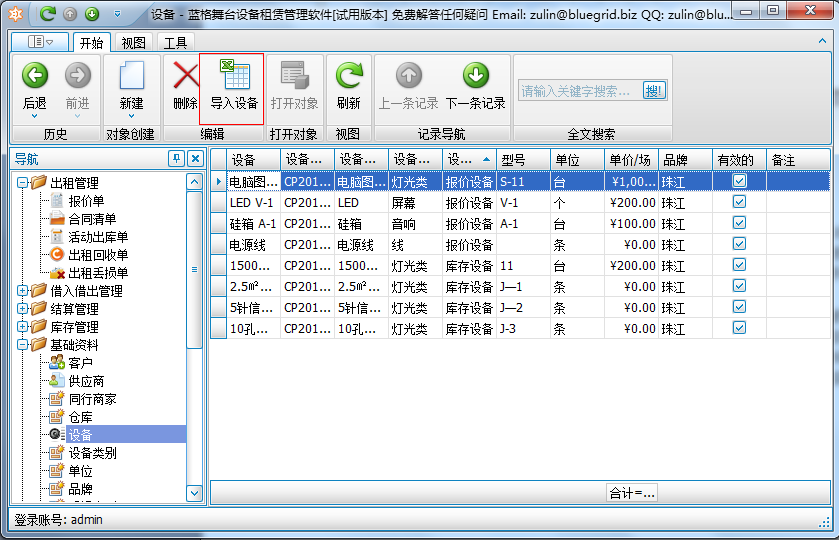839x540 pixels.
Task: Click the 搜! search button
Action: [654, 91]
